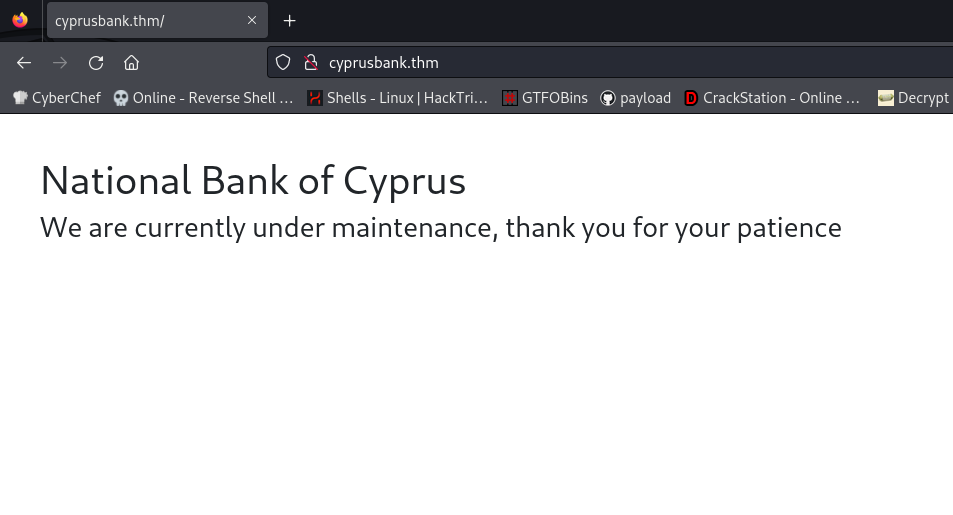
Task: Reload the current page
Action: [95, 63]
